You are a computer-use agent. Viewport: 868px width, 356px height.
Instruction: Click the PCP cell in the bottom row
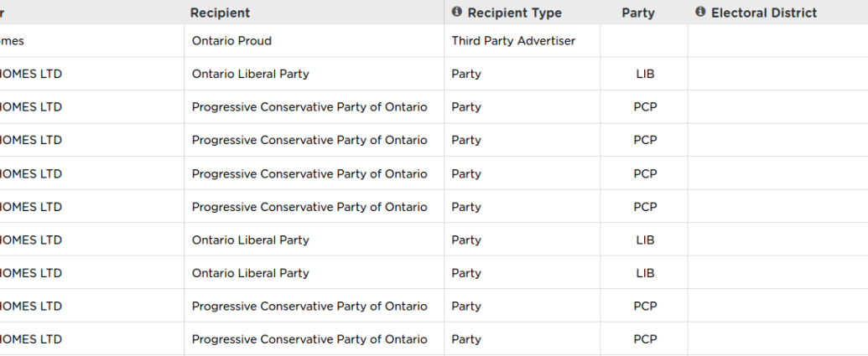tap(644, 339)
